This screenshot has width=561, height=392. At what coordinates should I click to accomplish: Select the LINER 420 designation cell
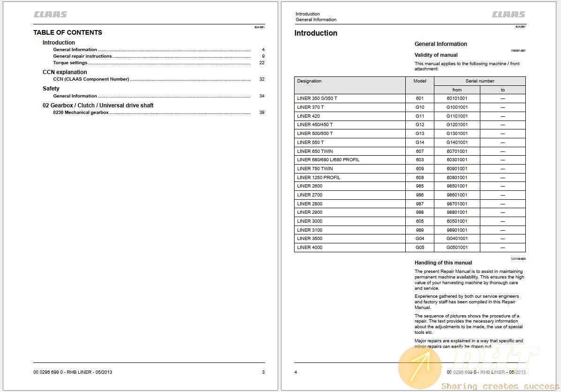pos(350,116)
